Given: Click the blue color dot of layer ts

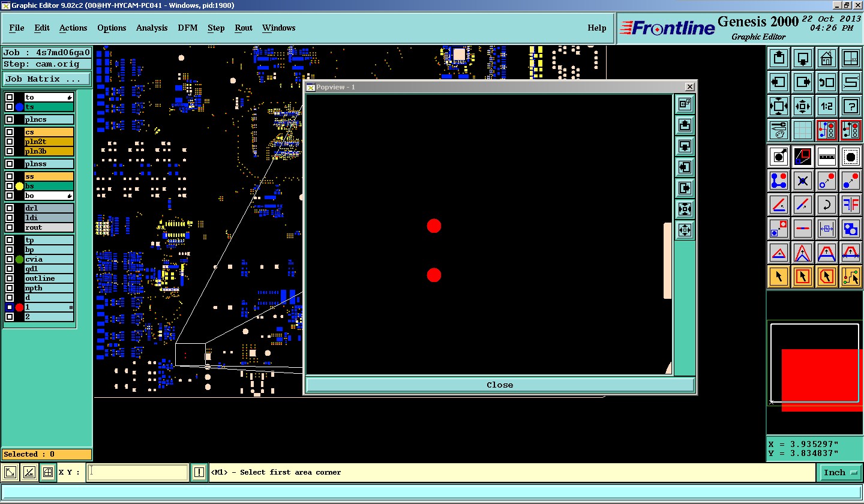Looking at the screenshot, I should 19,107.
